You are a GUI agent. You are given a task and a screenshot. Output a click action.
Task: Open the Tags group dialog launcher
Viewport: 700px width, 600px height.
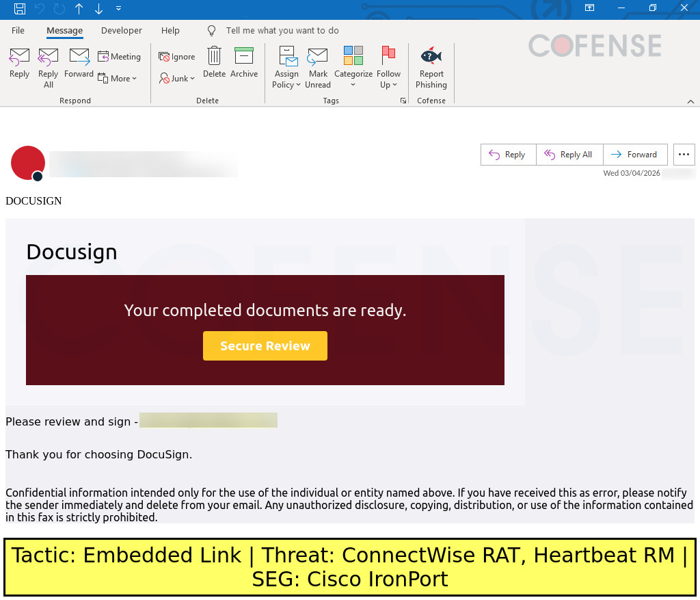[403, 101]
